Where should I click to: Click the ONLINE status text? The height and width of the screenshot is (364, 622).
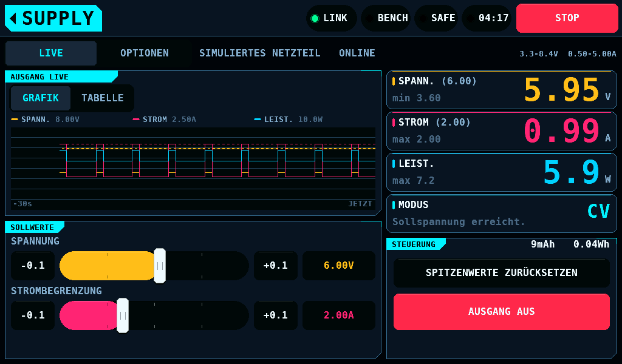pos(357,53)
